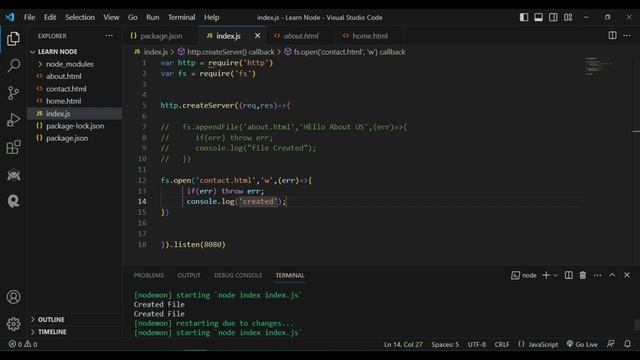Open the Help menu
The height and width of the screenshot is (360, 640).
(x=211, y=17)
